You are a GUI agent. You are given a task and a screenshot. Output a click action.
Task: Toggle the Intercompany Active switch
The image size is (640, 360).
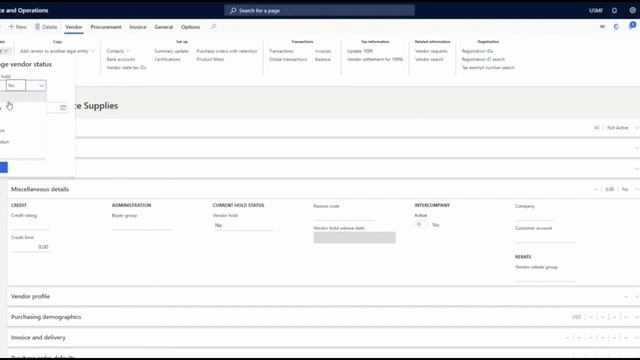(x=420, y=224)
